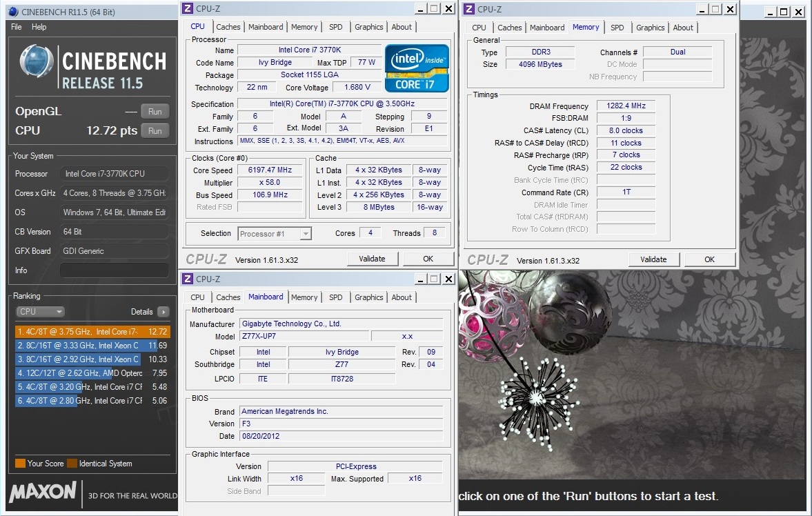Image resolution: width=812 pixels, height=516 pixels.
Task: Click DRAM Frequency value '1282.4 MHz'
Action: click(x=626, y=106)
